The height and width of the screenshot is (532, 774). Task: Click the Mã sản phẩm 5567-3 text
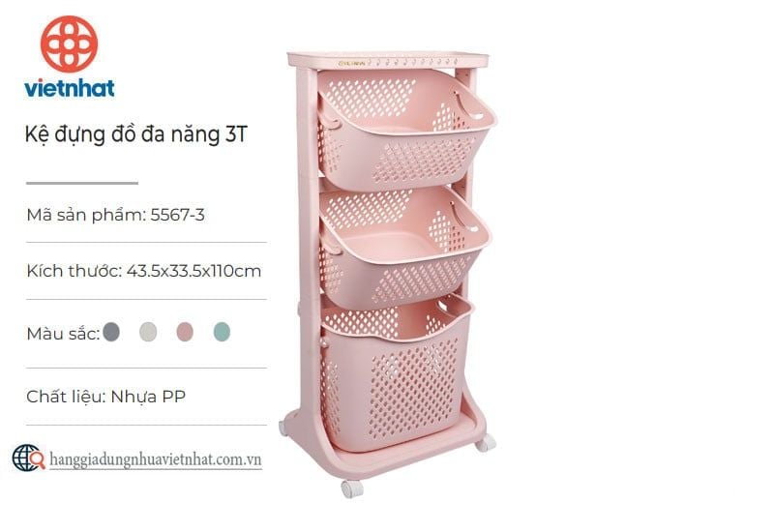115,215
